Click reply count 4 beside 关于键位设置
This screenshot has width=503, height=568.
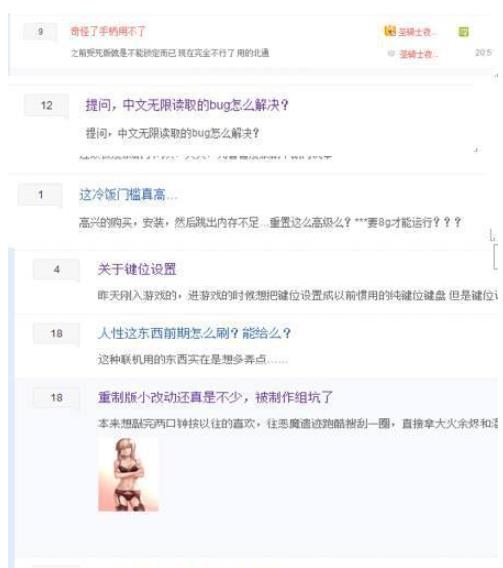(x=56, y=270)
